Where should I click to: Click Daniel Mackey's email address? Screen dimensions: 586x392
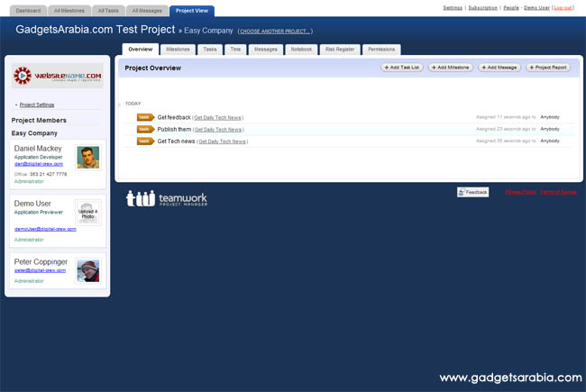39,164
